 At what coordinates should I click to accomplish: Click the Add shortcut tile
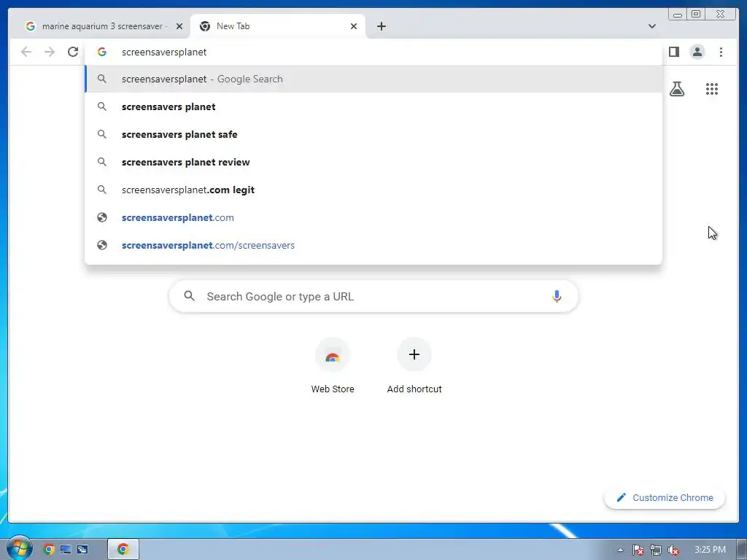pyautogui.click(x=414, y=367)
